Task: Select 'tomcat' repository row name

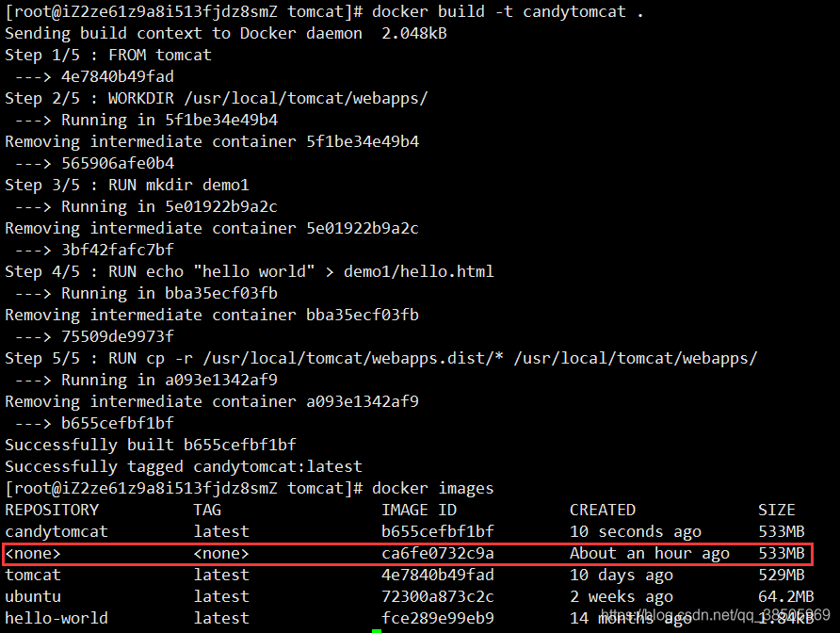Action: tap(33, 576)
